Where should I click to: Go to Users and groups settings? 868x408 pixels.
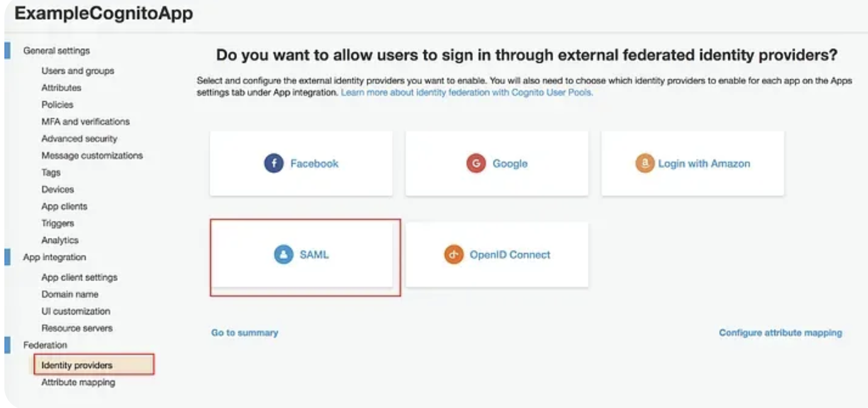click(78, 71)
